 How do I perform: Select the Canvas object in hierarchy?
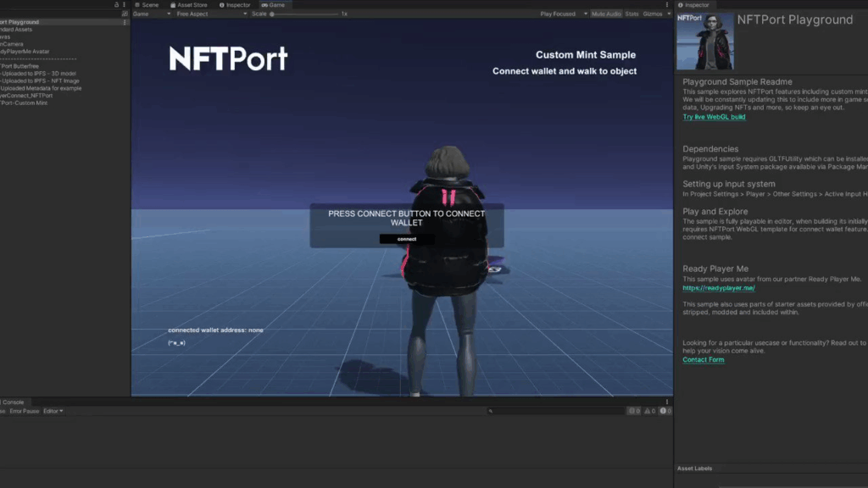coord(5,36)
